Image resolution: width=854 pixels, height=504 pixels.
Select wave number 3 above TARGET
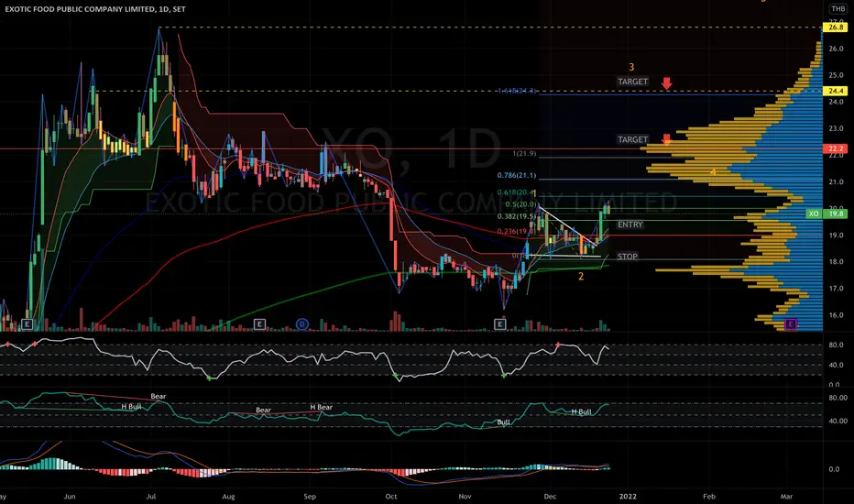[631, 67]
